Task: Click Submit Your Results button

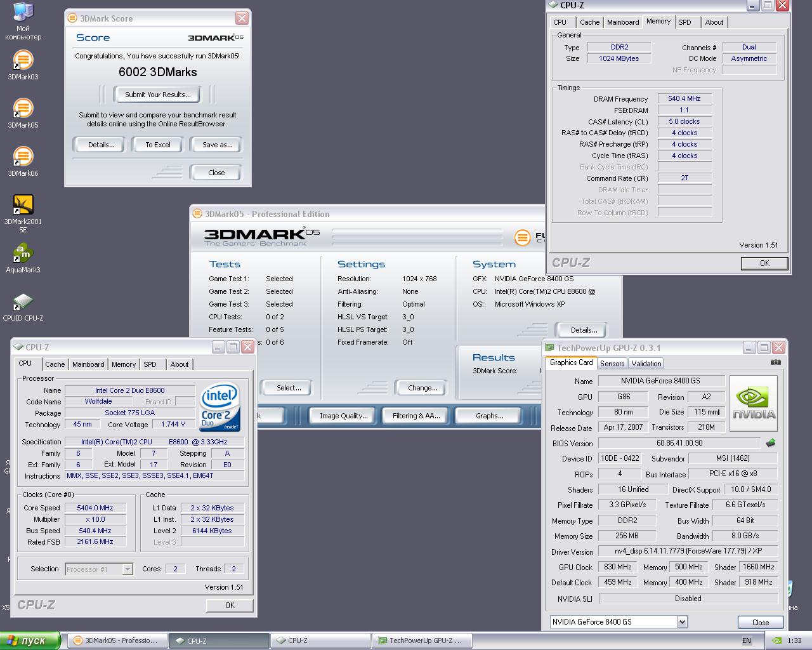Action: (157, 95)
